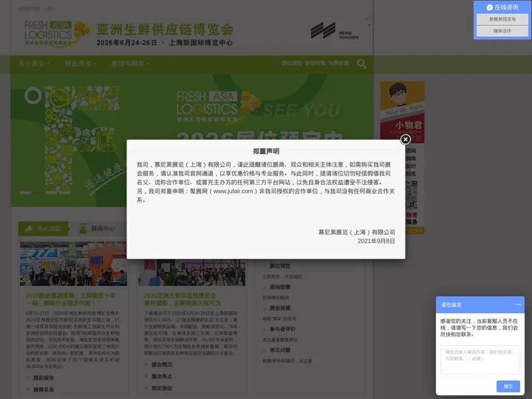Open the 参与者评价 link
Screen dimensions: 532x399
tap(282, 329)
